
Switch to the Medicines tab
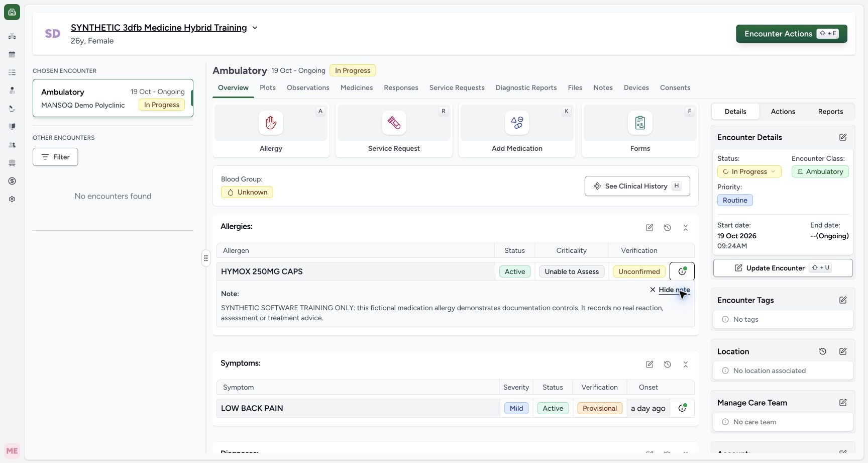[357, 87]
